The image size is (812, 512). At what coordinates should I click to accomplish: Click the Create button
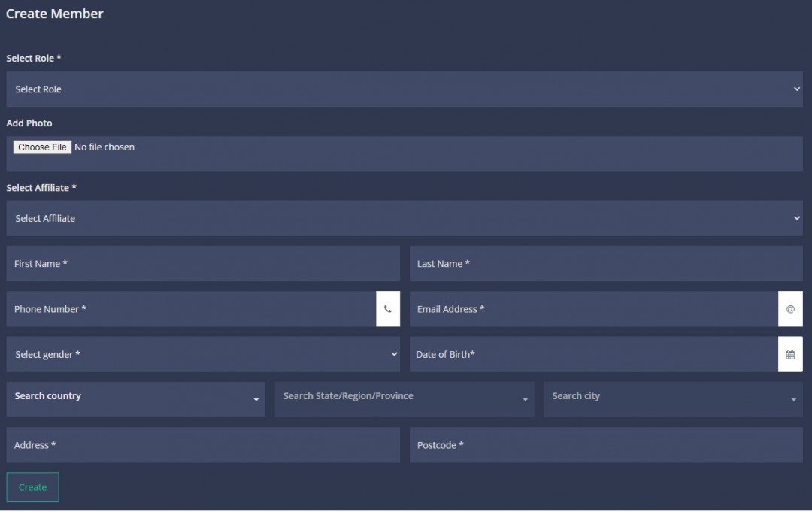(x=32, y=487)
